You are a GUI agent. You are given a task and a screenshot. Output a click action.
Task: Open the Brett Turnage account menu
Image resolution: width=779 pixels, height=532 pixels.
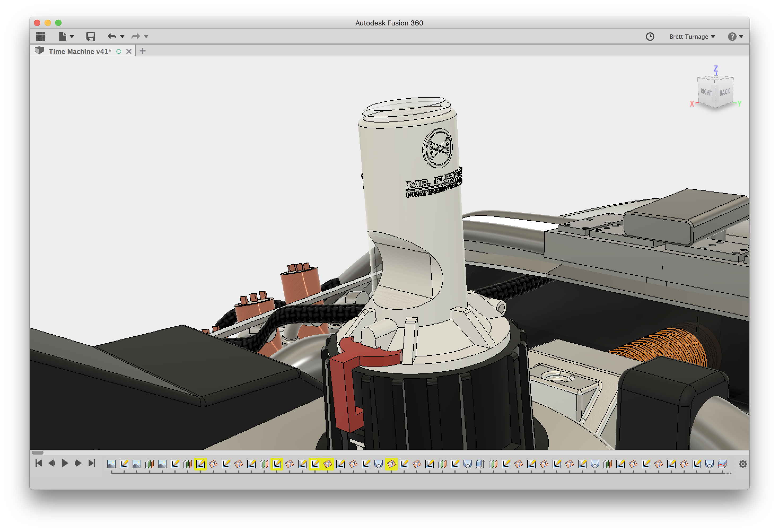(x=692, y=37)
